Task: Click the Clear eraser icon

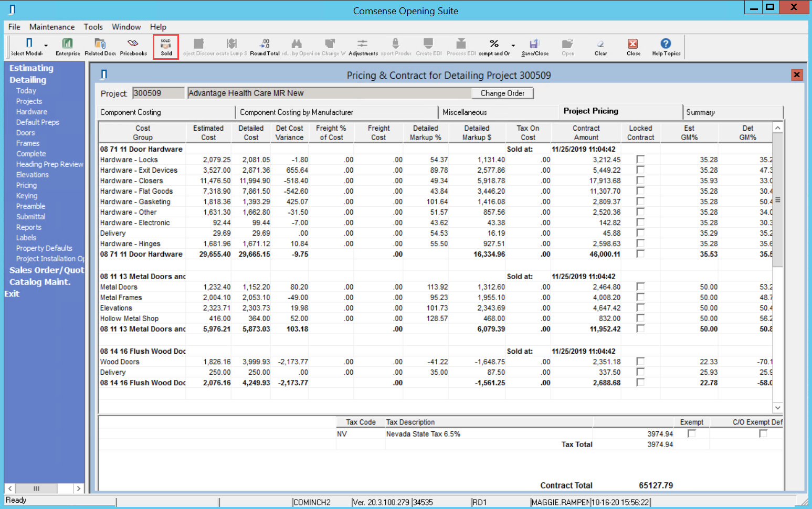Action: point(600,47)
